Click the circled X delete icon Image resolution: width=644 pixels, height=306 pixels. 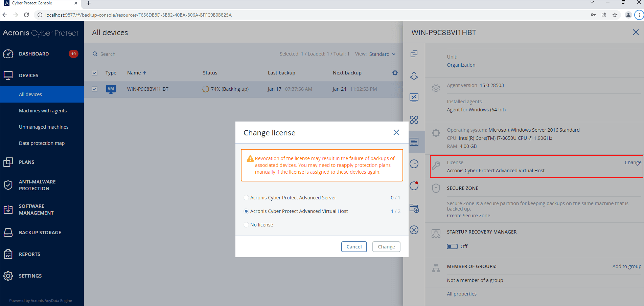click(414, 230)
